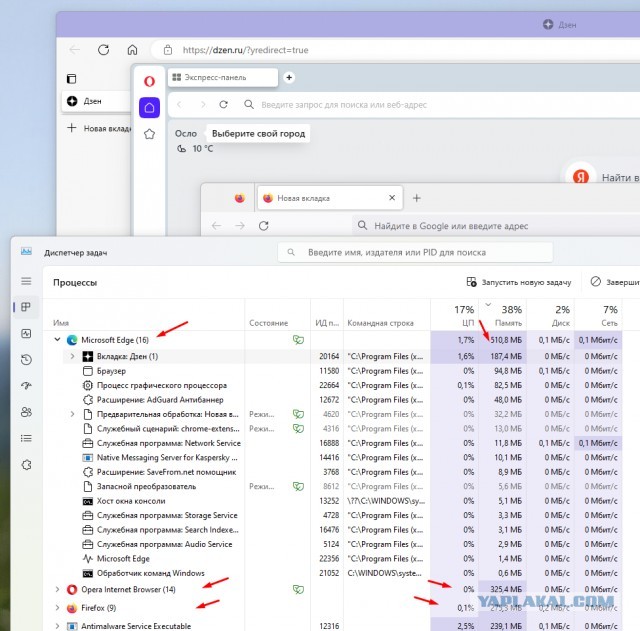Viewport: 640px width, 631px height.
Task: Open a new tab in Firefox
Action: pyautogui.click(x=416, y=198)
